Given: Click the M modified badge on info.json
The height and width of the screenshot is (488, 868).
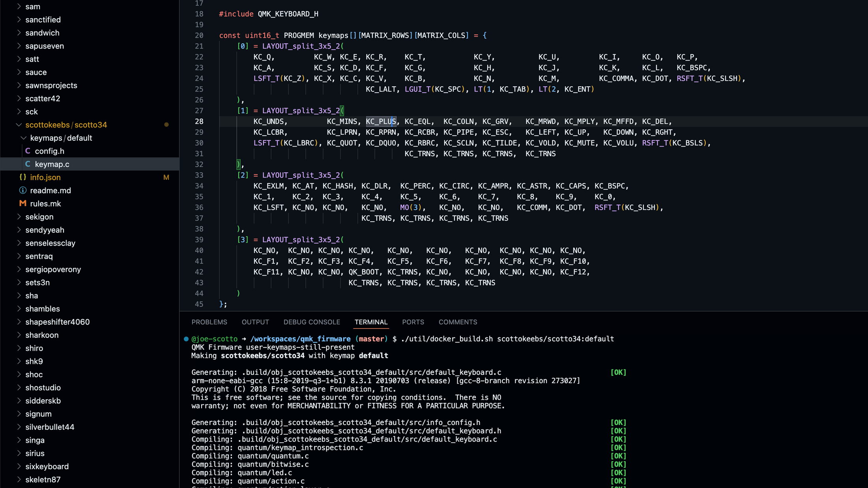Looking at the screenshot, I should coord(166,177).
